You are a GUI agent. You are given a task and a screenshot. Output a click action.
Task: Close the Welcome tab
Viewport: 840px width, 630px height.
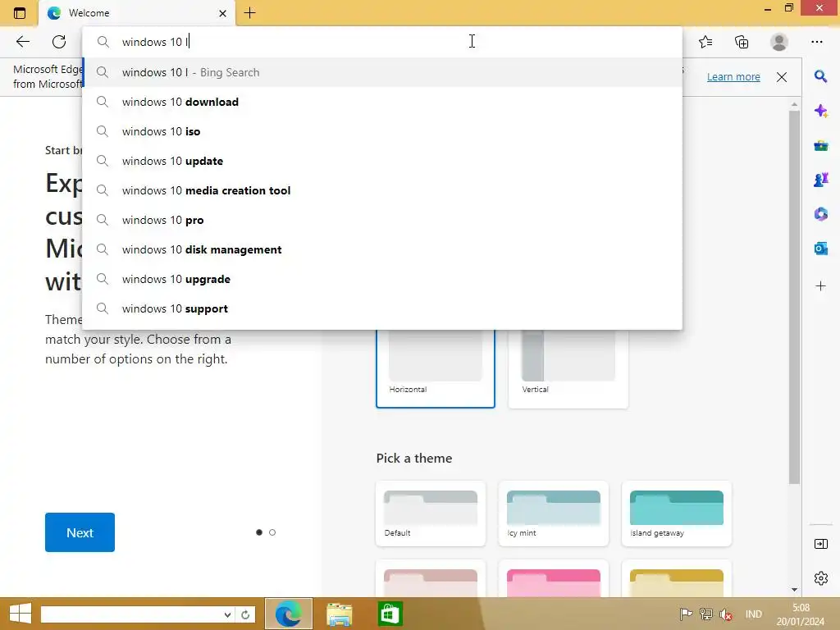[223, 13]
